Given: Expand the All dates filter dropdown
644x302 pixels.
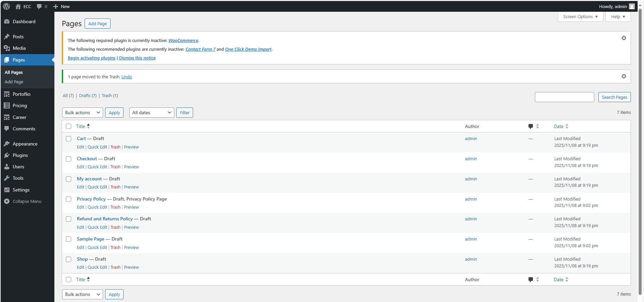Looking at the screenshot, I should [x=151, y=113].
